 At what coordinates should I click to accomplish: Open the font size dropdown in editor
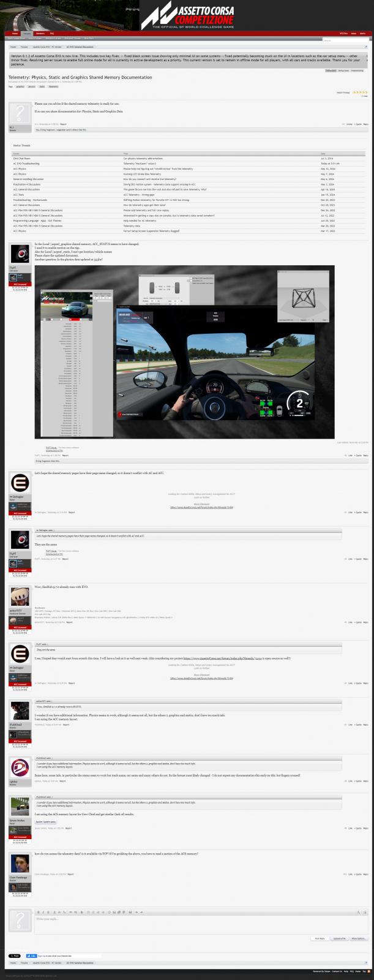64,912
